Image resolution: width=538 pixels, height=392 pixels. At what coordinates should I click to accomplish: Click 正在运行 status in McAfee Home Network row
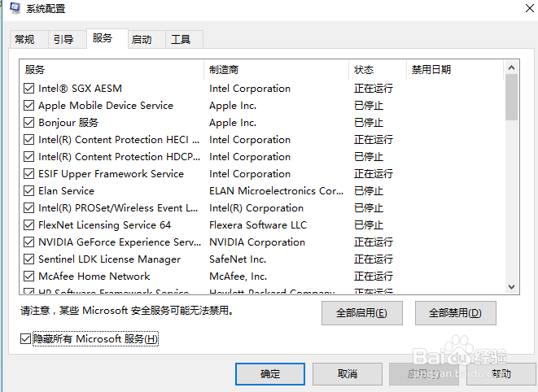pyautogui.click(x=374, y=277)
